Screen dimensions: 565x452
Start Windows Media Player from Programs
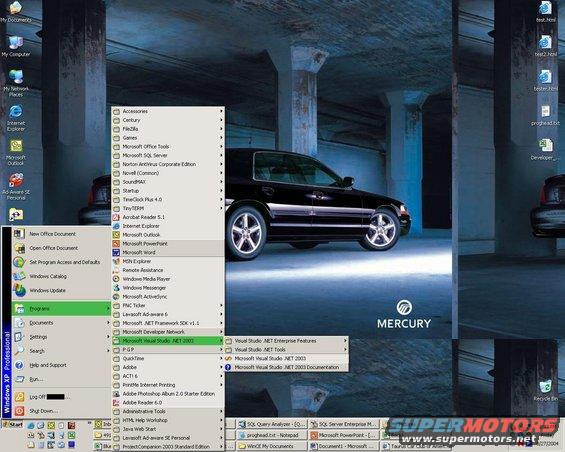click(x=168, y=279)
